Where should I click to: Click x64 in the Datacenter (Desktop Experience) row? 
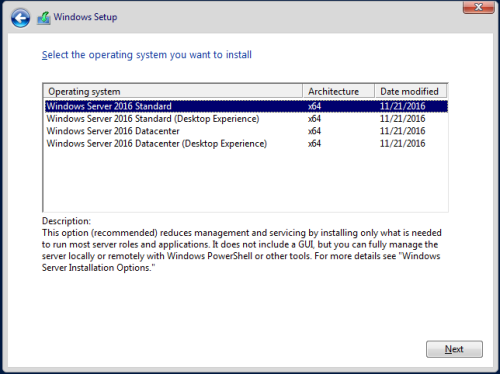[x=314, y=144]
